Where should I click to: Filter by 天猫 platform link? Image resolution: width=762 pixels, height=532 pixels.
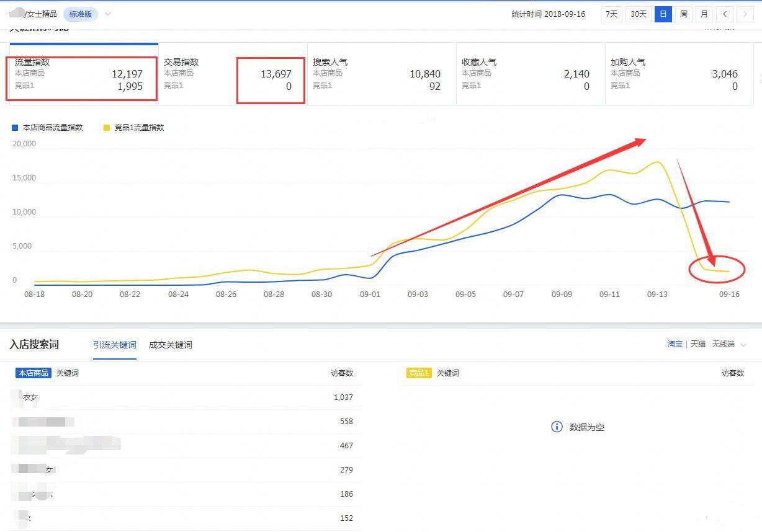point(698,344)
